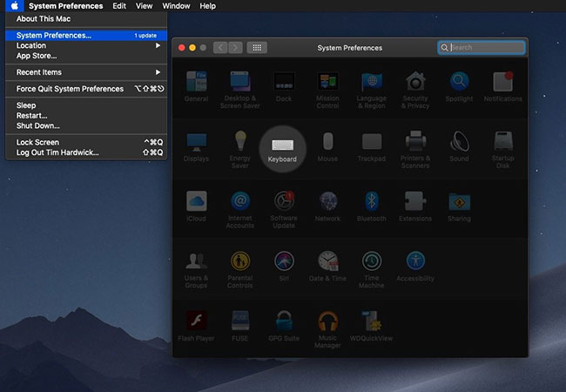Open the Accessibility preferences pane
Screen dimensions: 566x392
tap(416, 265)
